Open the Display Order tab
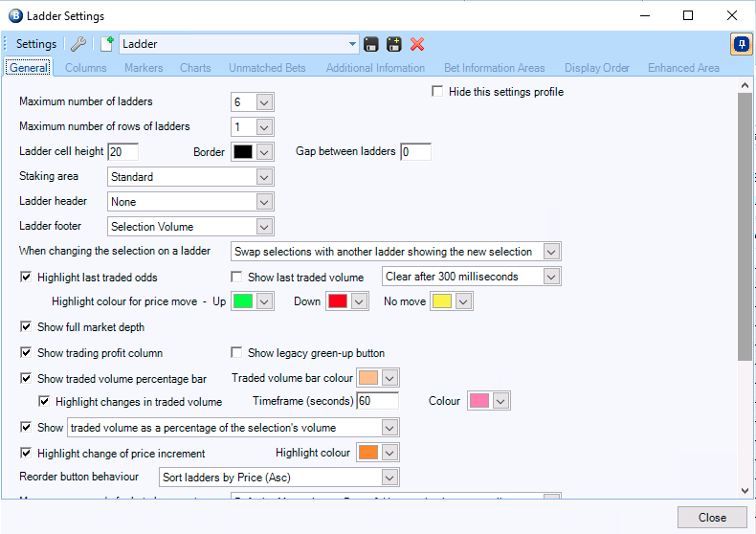The width and height of the screenshot is (756, 534). coord(597,68)
